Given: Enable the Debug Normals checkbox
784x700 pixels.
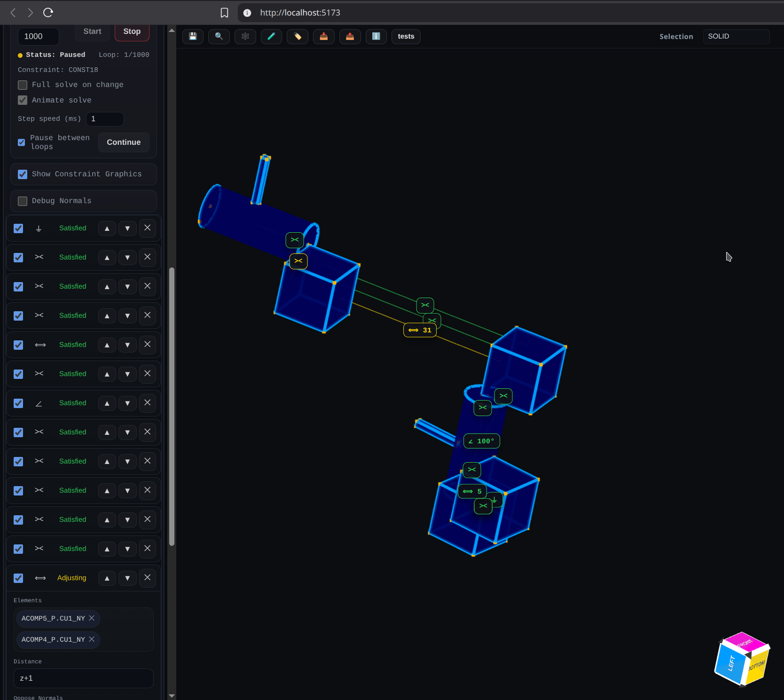Looking at the screenshot, I should coord(23,201).
